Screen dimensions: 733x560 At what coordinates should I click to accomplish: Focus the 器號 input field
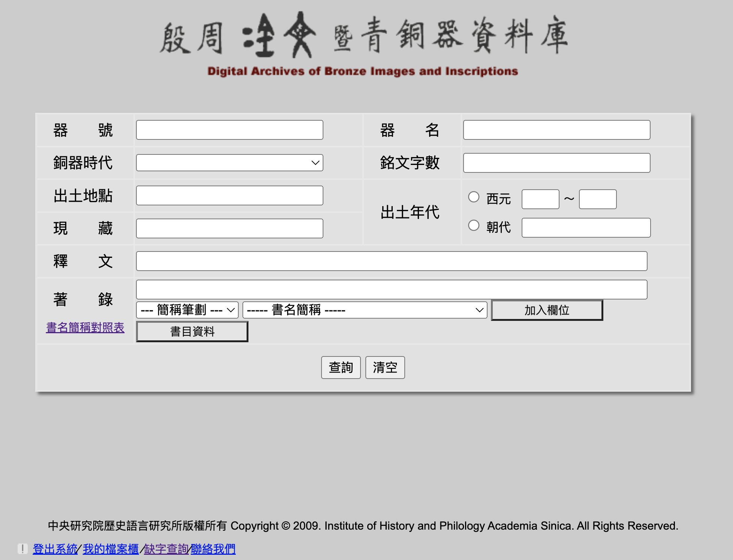[x=229, y=130]
